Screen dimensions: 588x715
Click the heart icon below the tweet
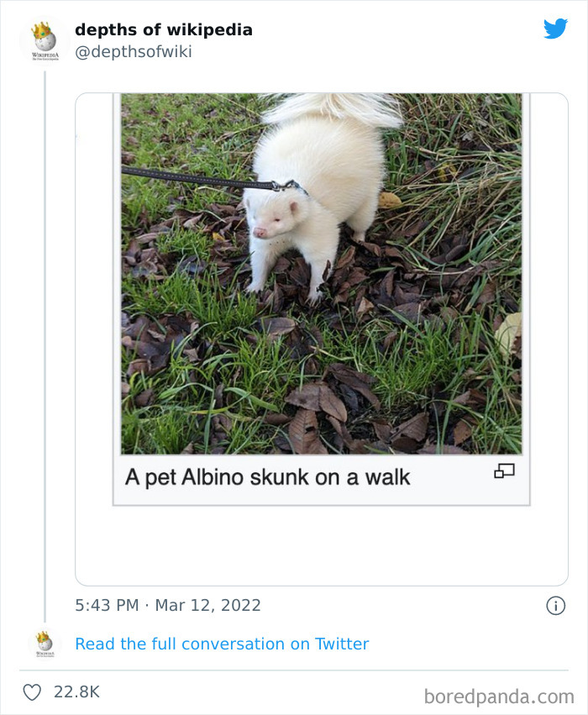point(33,691)
